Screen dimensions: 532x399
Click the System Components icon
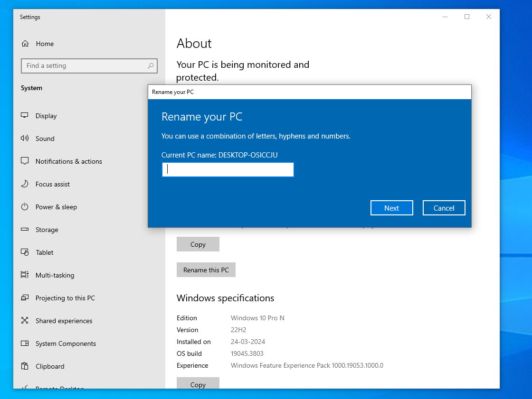coord(25,343)
